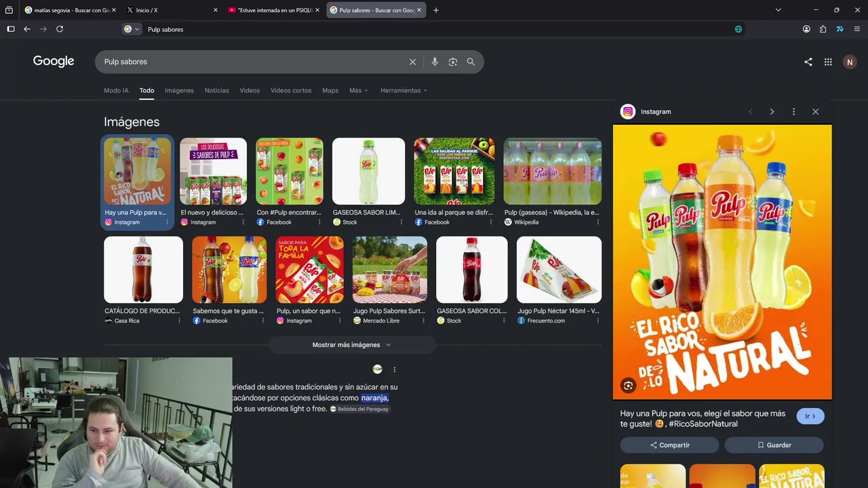868x488 pixels.
Task: Show next image in the preview panel
Action: pyautogui.click(x=772, y=112)
